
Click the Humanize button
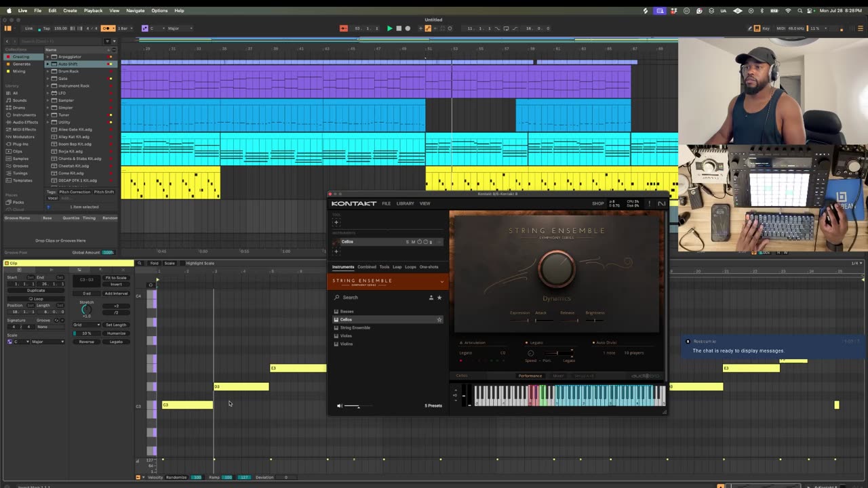(x=115, y=333)
